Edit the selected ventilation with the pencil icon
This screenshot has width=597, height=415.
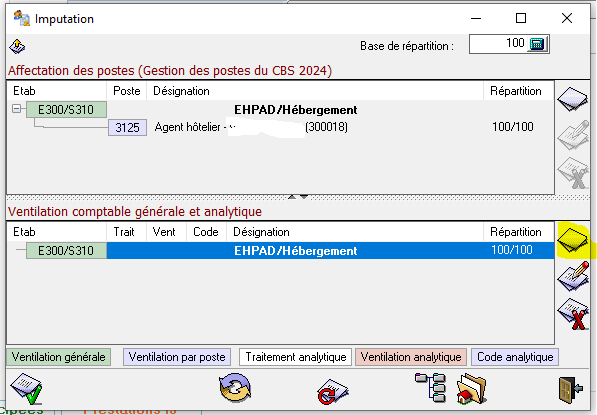pyautogui.click(x=573, y=276)
